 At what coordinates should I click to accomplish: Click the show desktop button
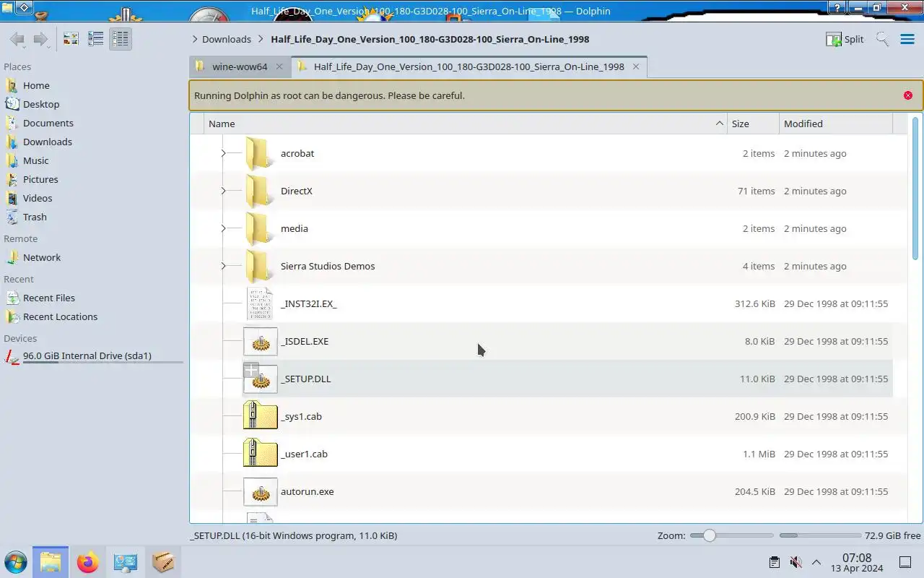(x=905, y=562)
